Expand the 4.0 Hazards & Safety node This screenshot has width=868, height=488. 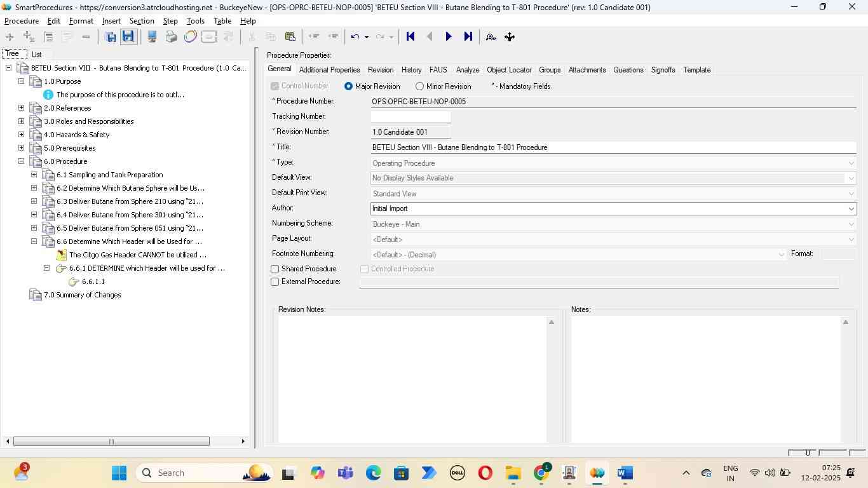[21, 135]
